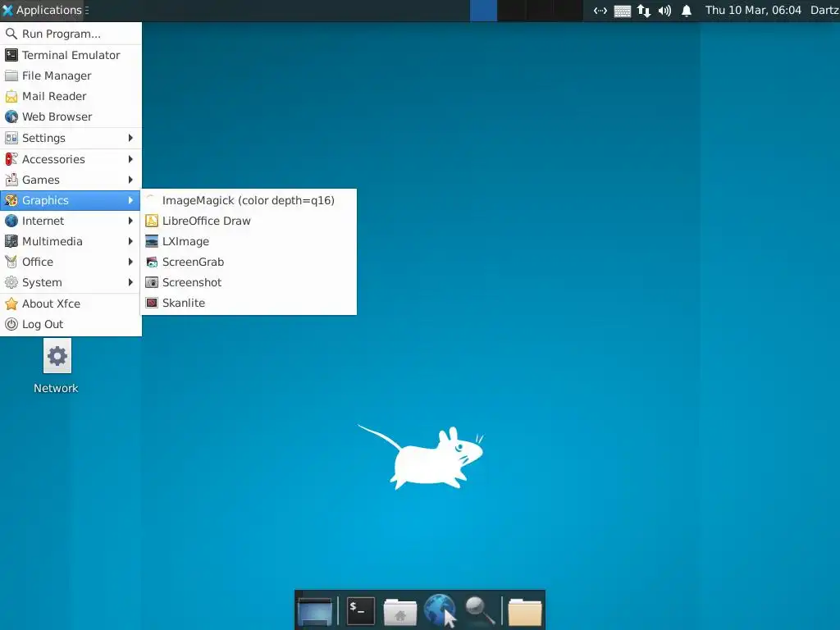
Task: Click the Skanlite scanner icon
Action: (152, 303)
